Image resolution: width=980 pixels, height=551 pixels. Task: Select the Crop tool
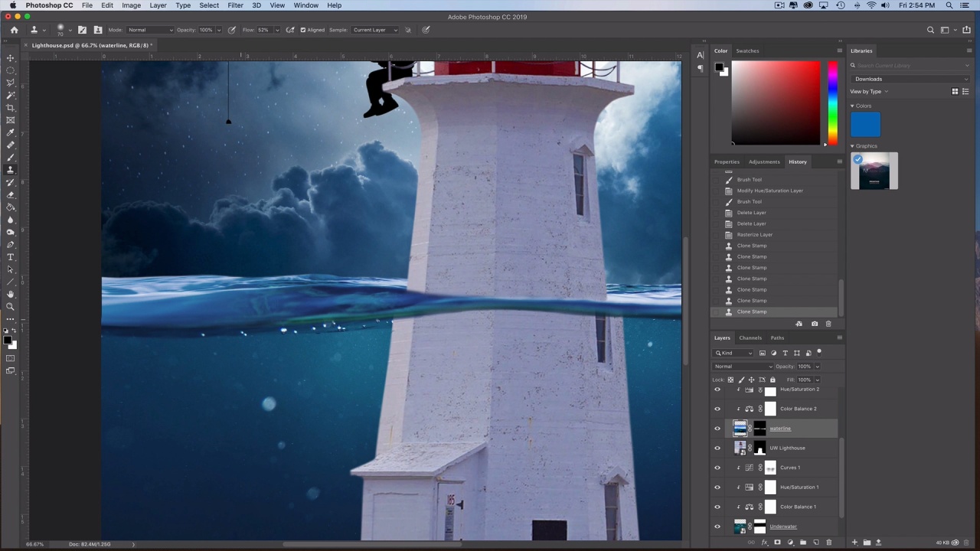point(11,108)
